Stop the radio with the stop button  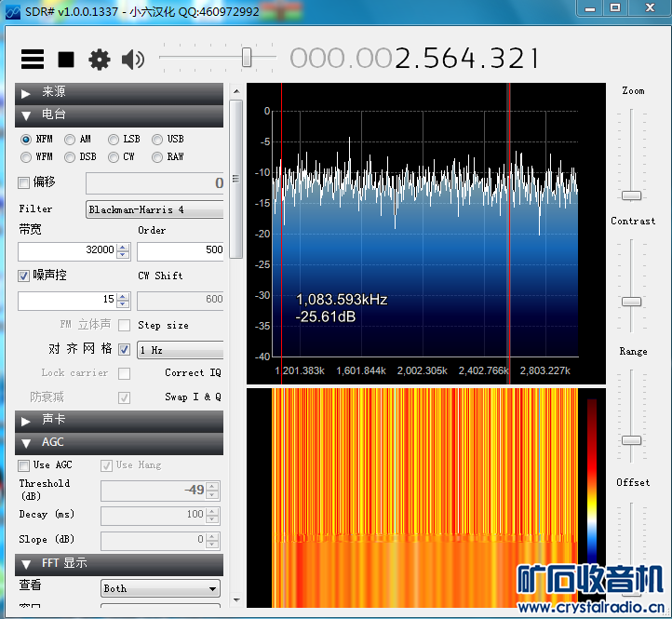tap(66, 60)
